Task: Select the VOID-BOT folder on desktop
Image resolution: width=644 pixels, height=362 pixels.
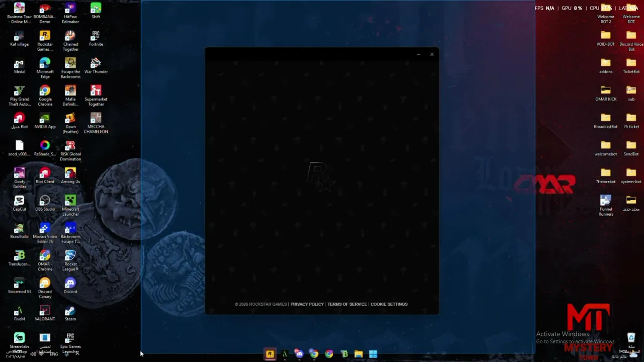Action: 606,39
